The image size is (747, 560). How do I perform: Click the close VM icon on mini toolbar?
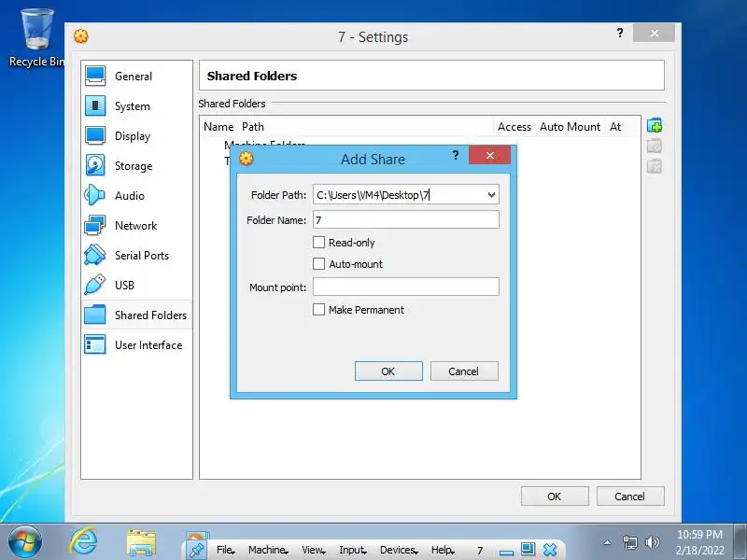[550, 550]
